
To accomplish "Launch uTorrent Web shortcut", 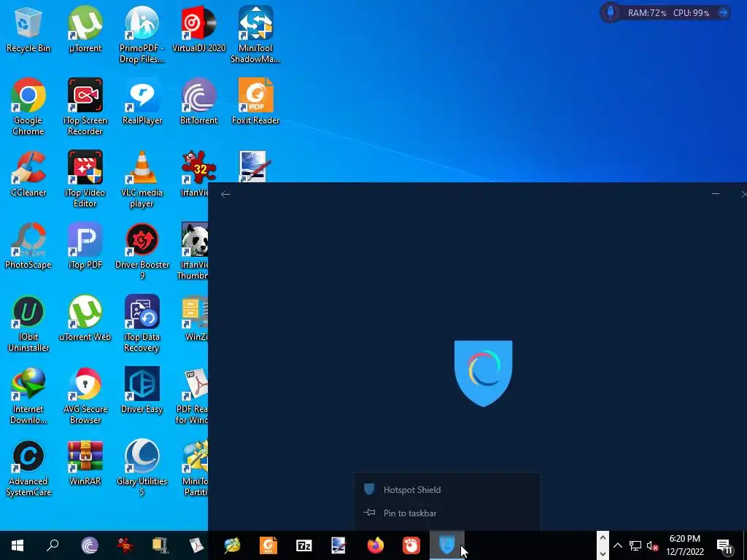I will 85,319.
